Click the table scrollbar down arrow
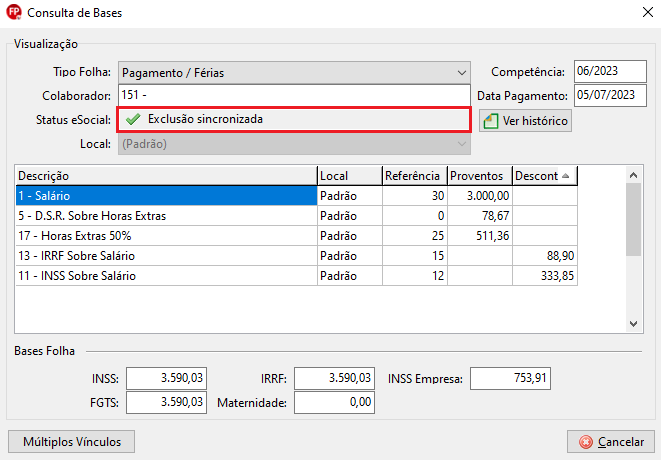661x460 pixels. tap(633, 324)
